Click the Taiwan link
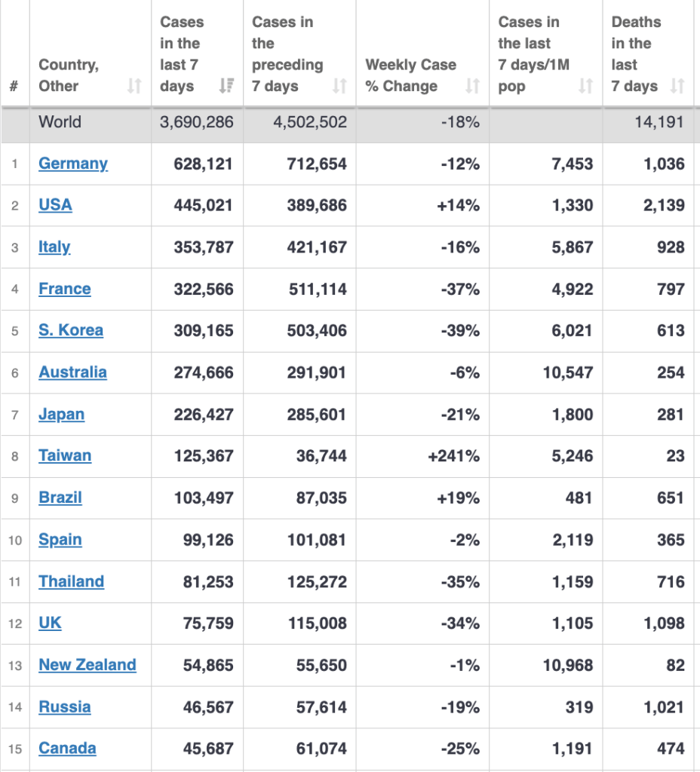 (x=65, y=456)
